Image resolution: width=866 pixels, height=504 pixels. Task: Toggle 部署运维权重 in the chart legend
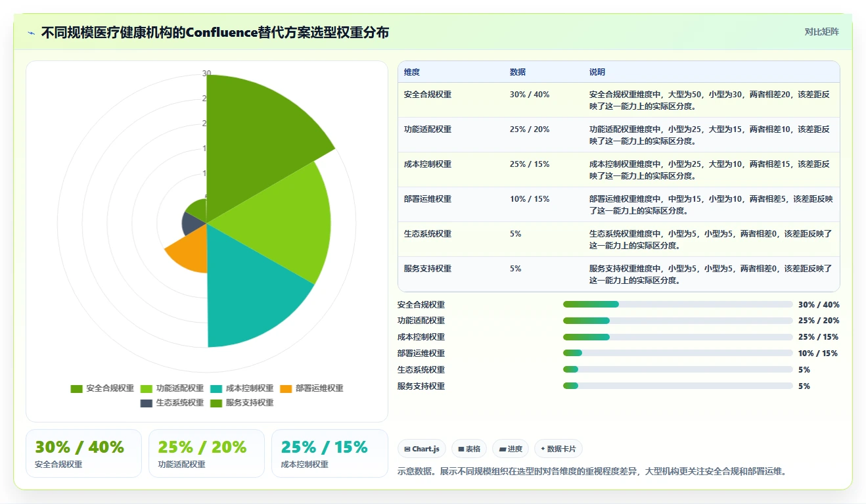point(311,388)
